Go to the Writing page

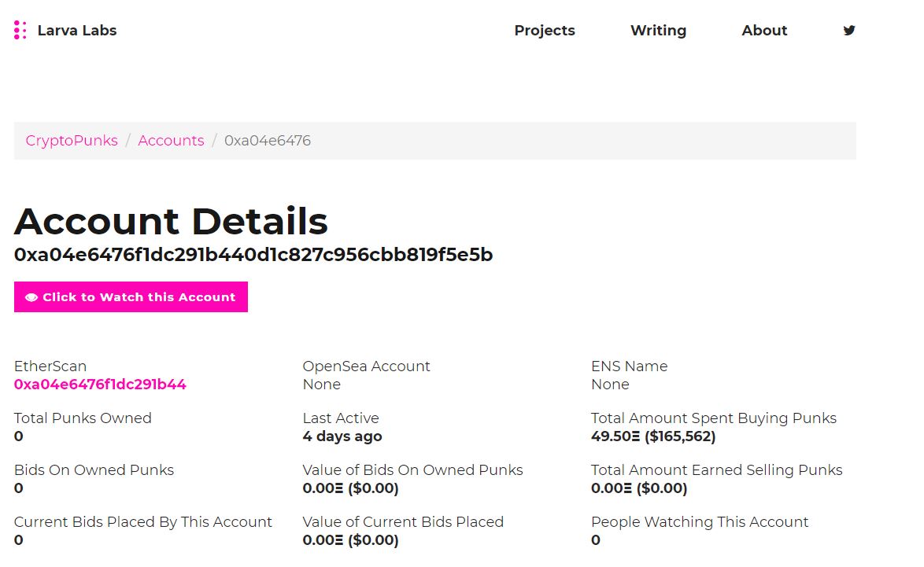[x=658, y=31]
